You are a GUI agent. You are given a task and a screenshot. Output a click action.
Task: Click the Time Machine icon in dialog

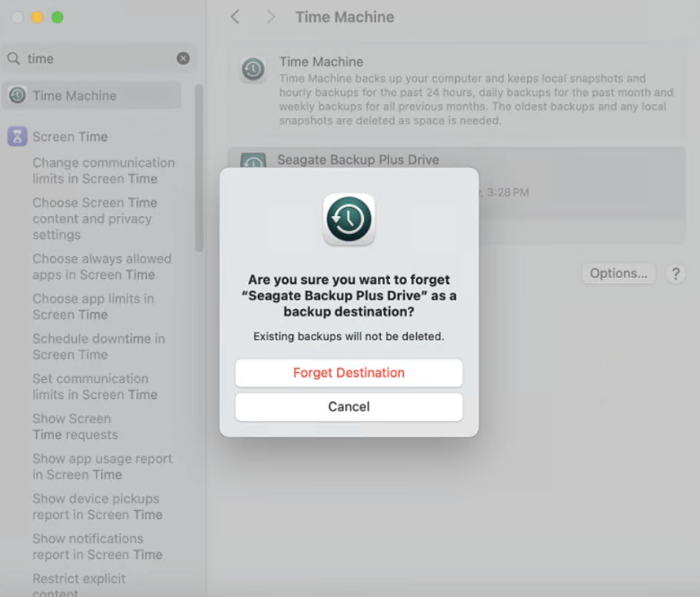pos(349,219)
